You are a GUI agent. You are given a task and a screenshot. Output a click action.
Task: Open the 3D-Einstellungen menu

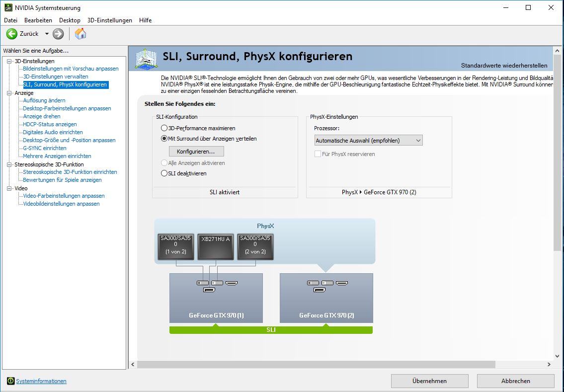110,20
